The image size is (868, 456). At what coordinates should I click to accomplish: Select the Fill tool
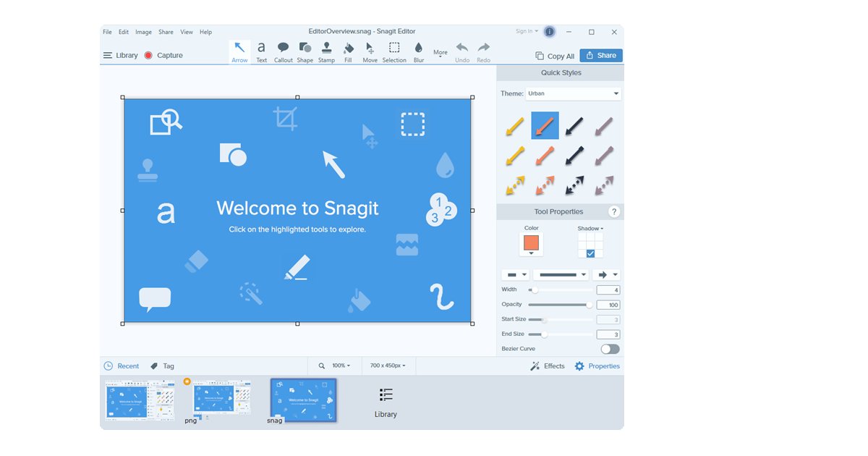coord(348,52)
